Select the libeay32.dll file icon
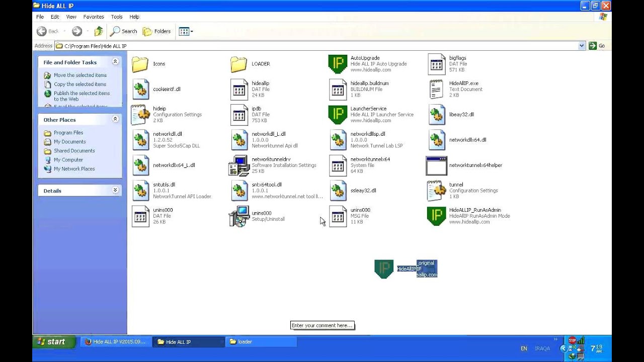This screenshot has height=362, width=644. [437, 115]
